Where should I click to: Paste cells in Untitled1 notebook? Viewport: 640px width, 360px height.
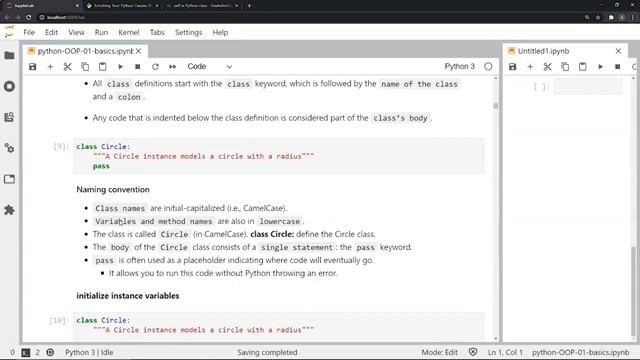582,67
